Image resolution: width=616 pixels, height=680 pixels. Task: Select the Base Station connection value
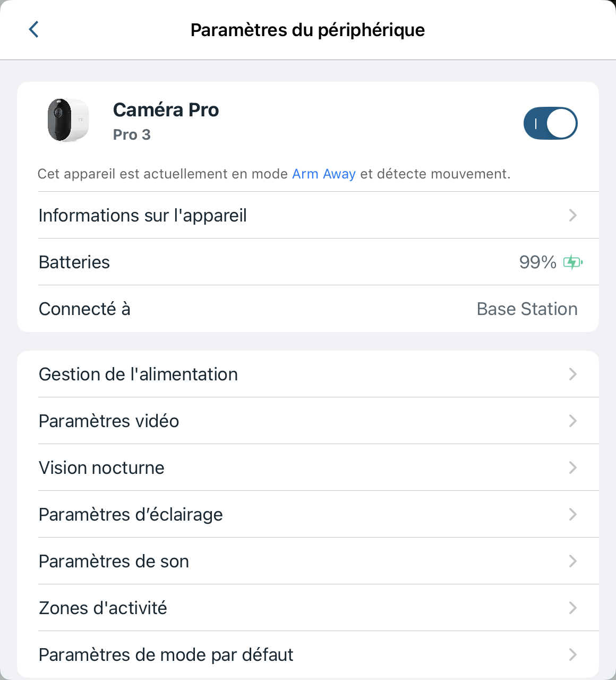[527, 309]
